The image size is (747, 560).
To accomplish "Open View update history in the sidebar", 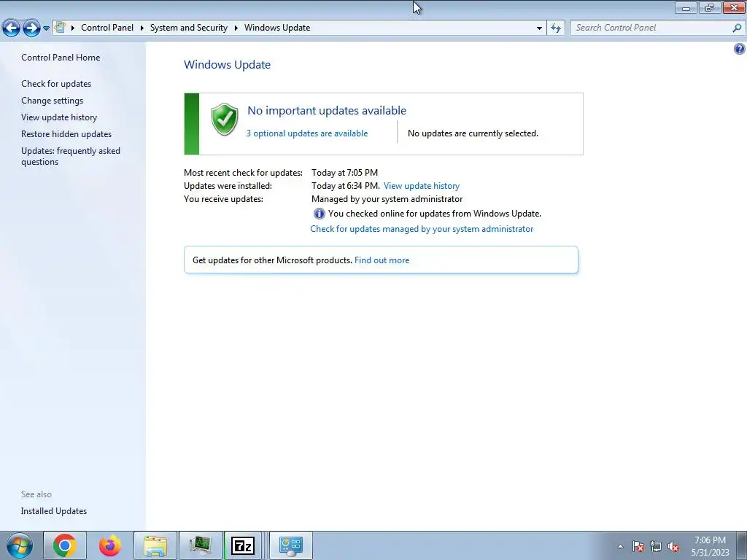I will pos(59,117).
